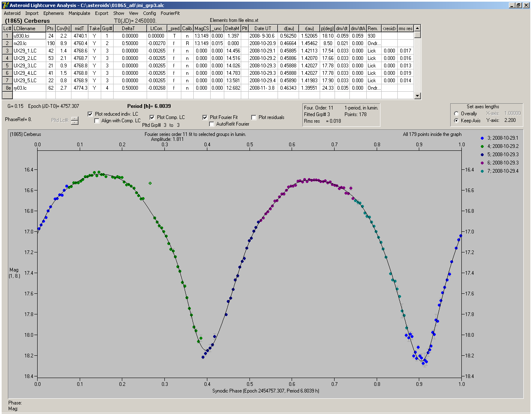Select the UX29_5.LC filename cell
Viewport: 532px width, 414px height.
coord(29,81)
